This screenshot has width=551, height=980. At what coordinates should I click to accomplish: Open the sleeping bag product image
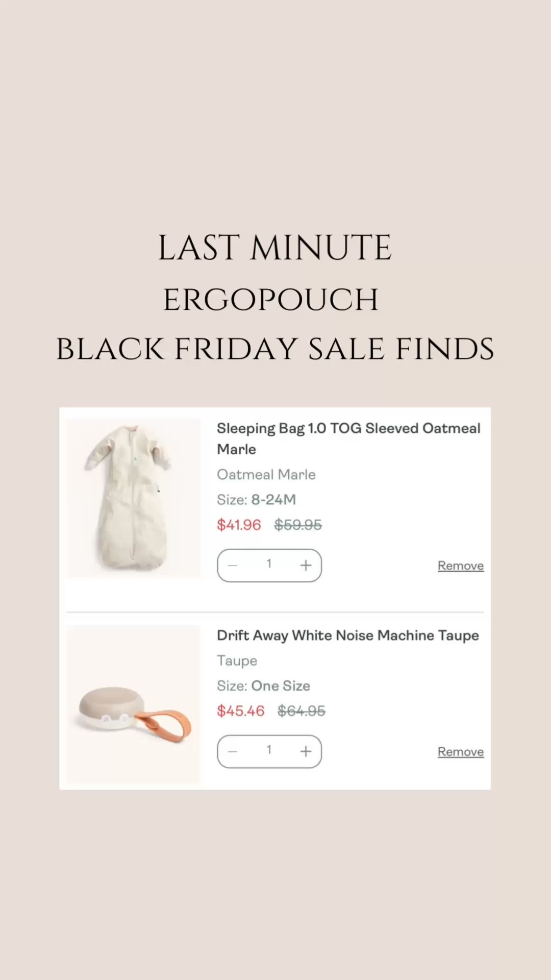134,498
